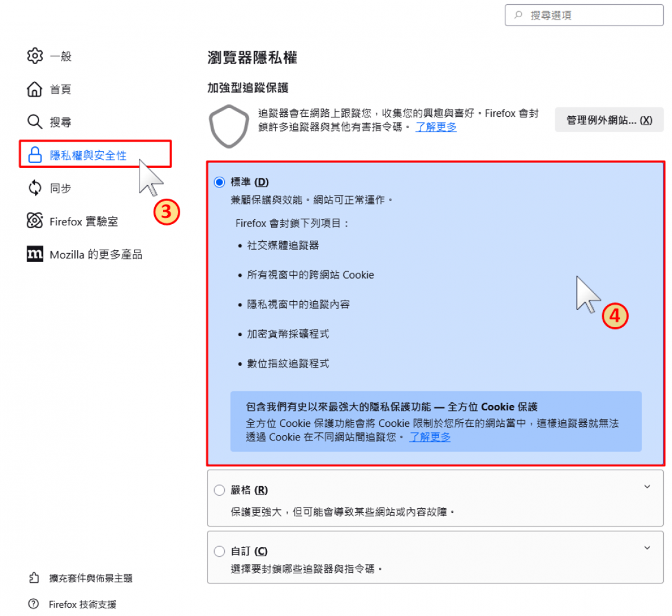Open the 搜尋 settings category

pyautogui.click(x=49, y=122)
